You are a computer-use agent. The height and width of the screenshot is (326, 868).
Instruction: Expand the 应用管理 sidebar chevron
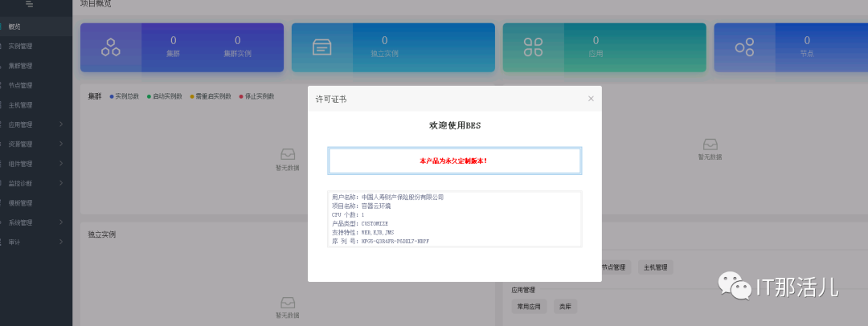click(61, 124)
